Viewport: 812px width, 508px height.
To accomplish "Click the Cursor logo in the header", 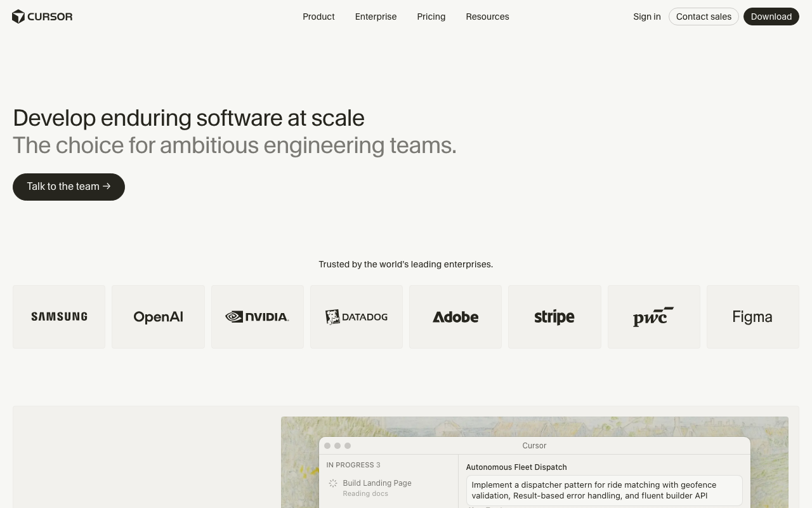I will click(x=43, y=17).
